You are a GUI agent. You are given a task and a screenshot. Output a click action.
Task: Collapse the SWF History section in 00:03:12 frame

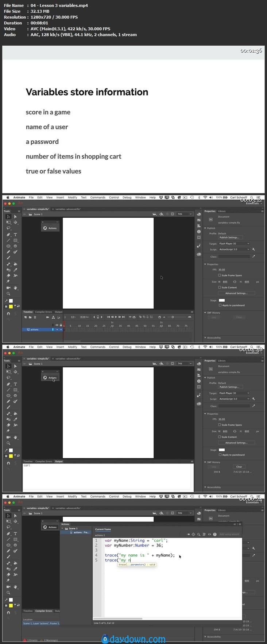coord(205,313)
